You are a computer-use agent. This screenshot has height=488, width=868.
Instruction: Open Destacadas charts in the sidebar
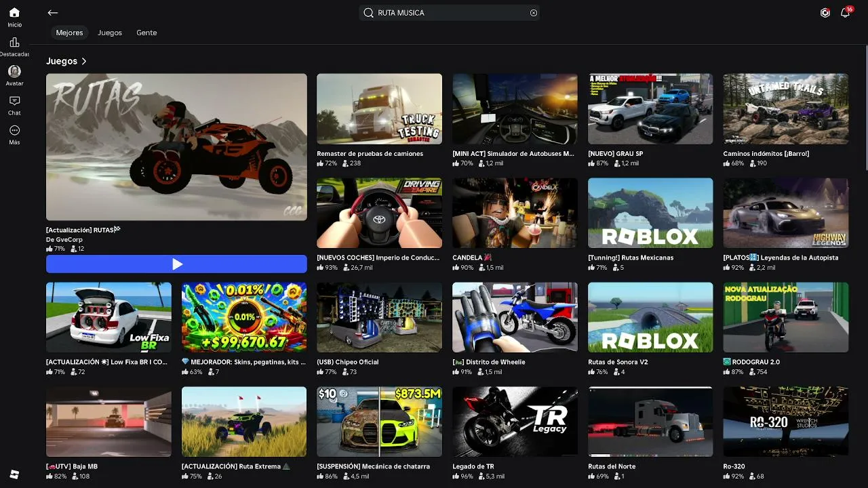14,47
